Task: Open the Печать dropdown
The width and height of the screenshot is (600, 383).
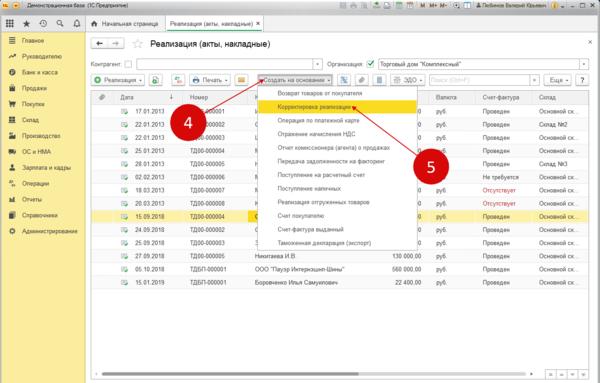Action: tap(210, 80)
